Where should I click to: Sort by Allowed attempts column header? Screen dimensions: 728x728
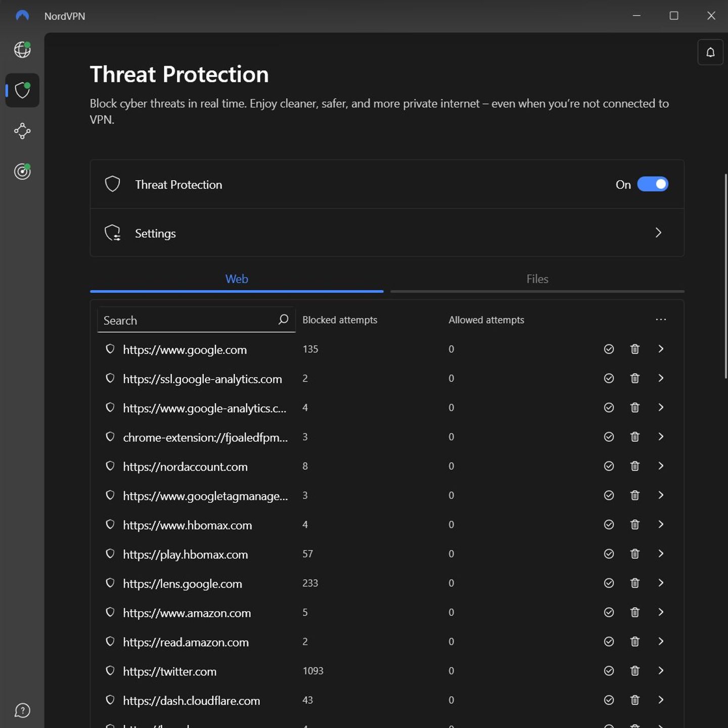tap(486, 320)
